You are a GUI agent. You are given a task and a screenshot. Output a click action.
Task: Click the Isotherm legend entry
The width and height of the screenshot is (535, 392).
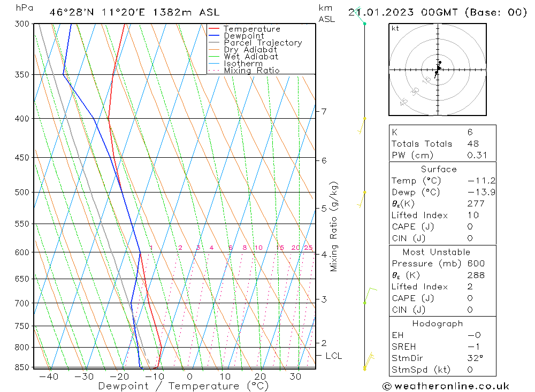tap(235, 64)
